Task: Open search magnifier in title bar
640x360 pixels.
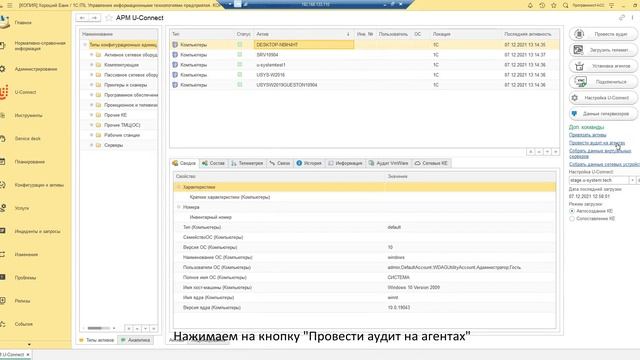Action: click(565, 5)
